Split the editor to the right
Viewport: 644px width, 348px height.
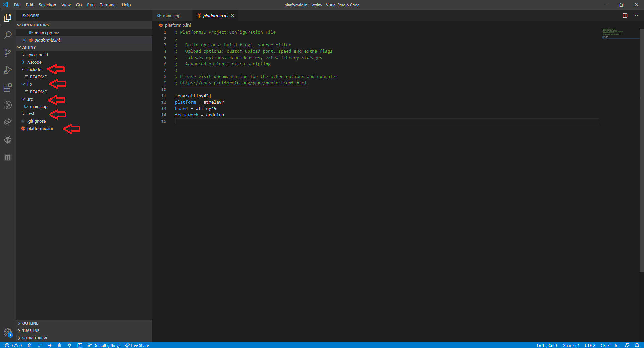[x=625, y=16]
